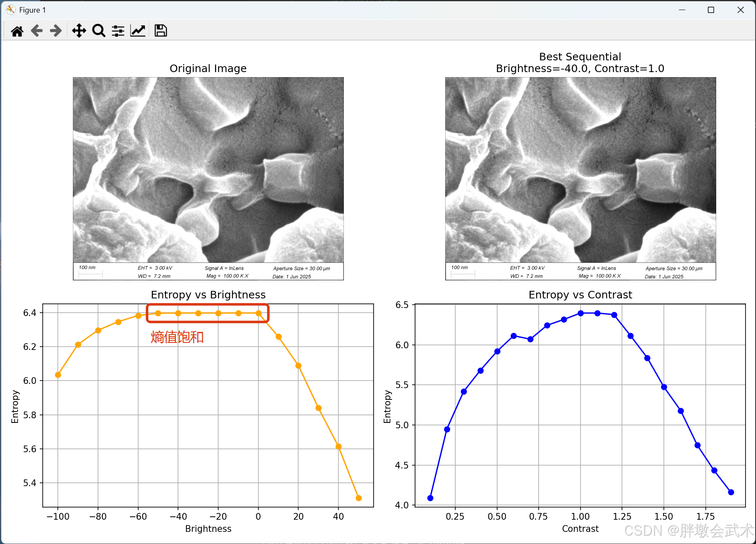Image resolution: width=756 pixels, height=544 pixels.
Task: Click 'EHT = 3.00 kV' in the original image
Action: (155, 268)
